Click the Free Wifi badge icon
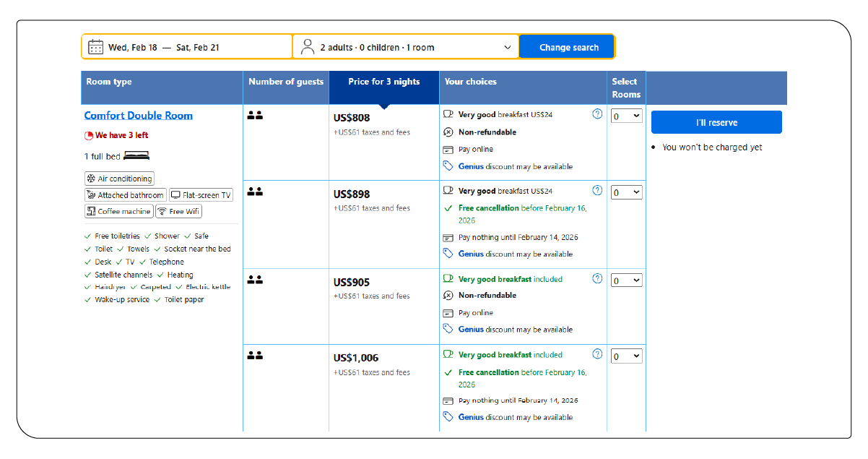The width and height of the screenshot is (868, 459). click(164, 211)
